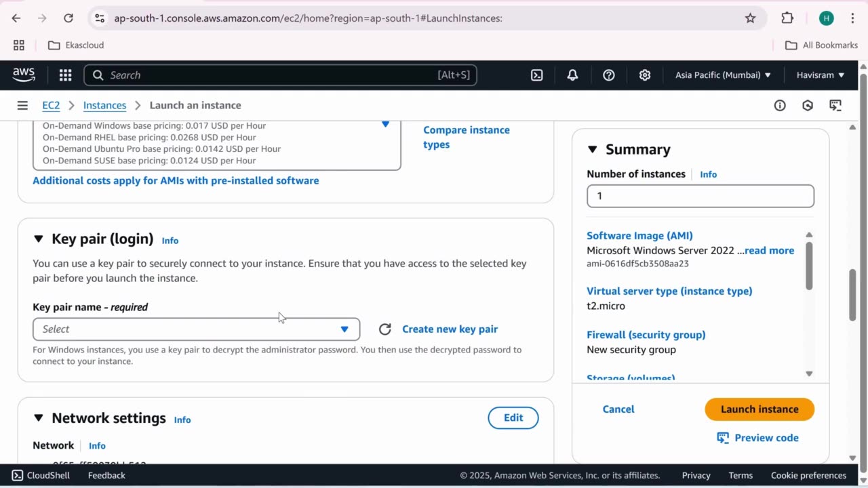
Task: Open the tutorials panel icon at far right
Action: [x=835, y=105]
